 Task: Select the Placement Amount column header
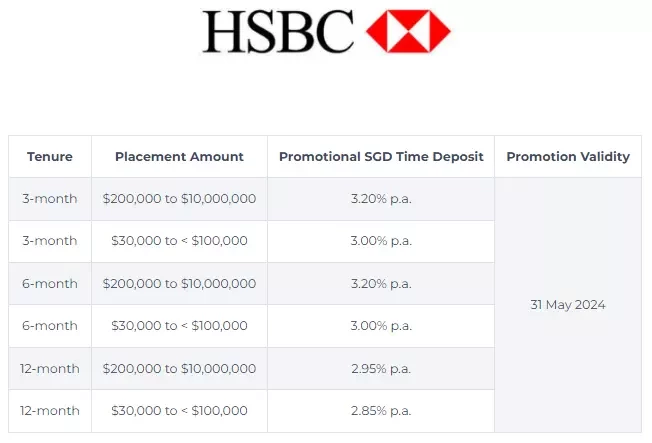pos(179,156)
